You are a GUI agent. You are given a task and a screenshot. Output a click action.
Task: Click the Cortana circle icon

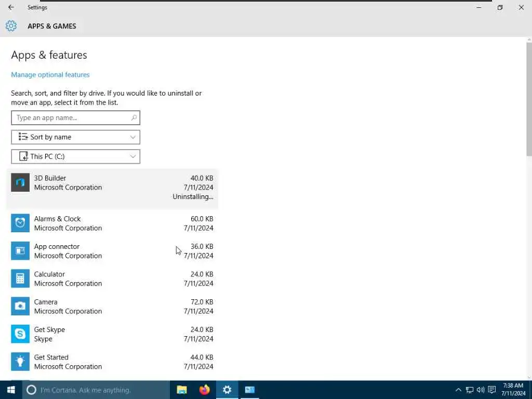coord(31,390)
